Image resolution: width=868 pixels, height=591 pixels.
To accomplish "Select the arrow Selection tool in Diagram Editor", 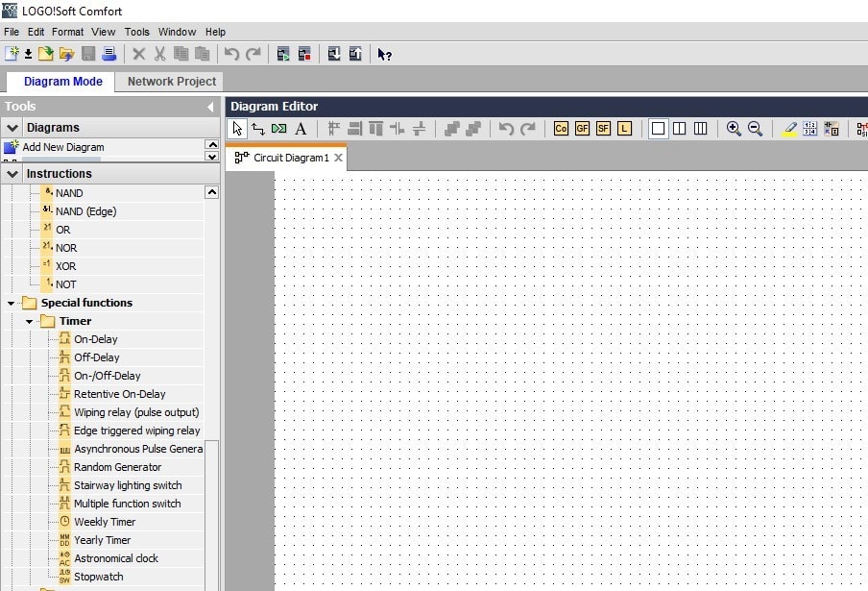I will pos(237,129).
